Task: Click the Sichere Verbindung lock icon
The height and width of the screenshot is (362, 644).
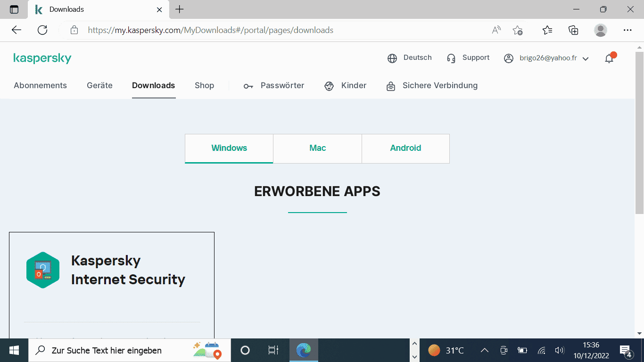Action: 390,86
